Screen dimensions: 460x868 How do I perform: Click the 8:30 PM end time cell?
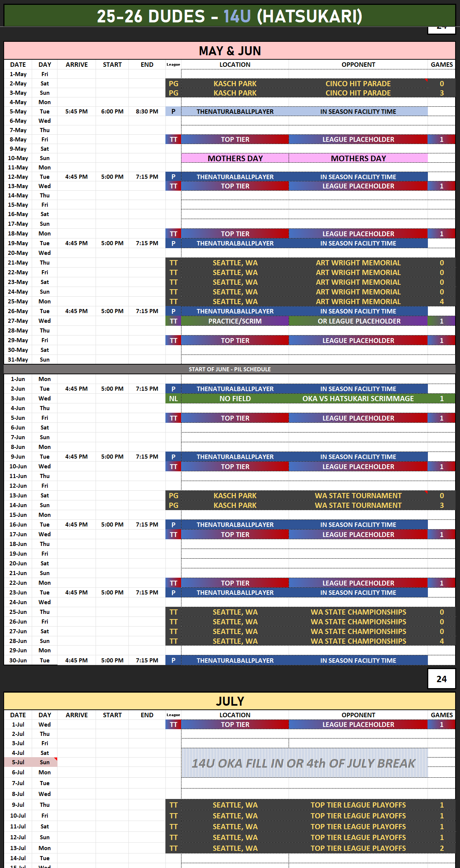[147, 112]
